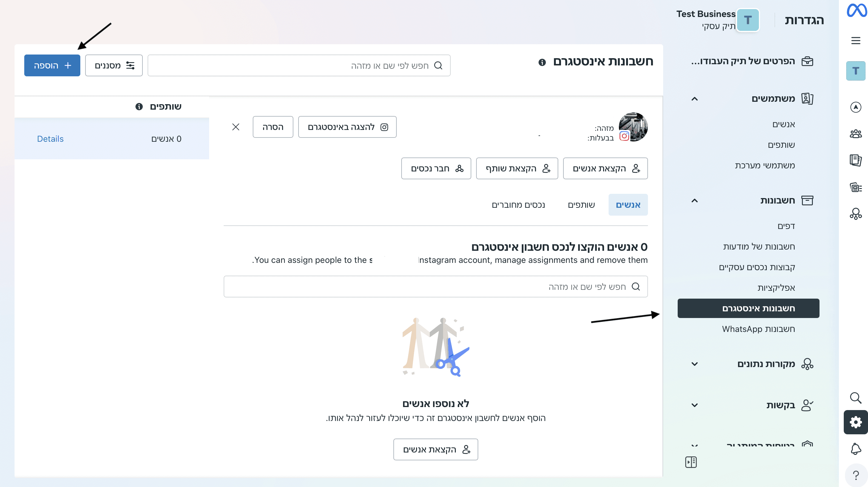The image size is (868, 487).
Task: Focus the top search by name or ID field
Action: [x=299, y=65]
